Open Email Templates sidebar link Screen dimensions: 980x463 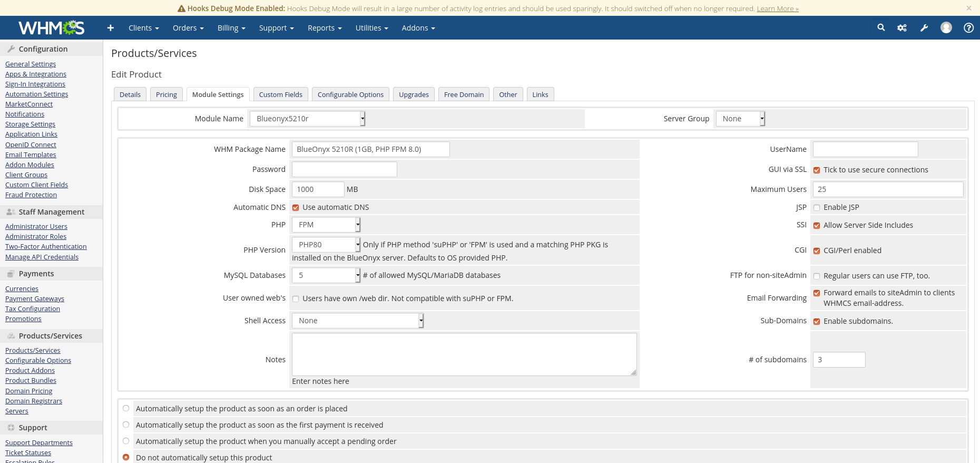click(31, 155)
